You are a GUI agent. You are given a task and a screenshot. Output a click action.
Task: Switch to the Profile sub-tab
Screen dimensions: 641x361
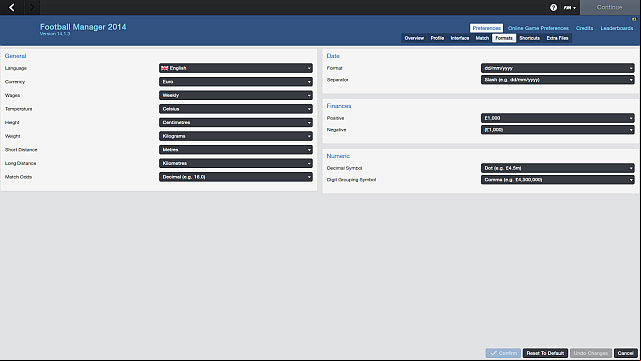(x=437, y=38)
